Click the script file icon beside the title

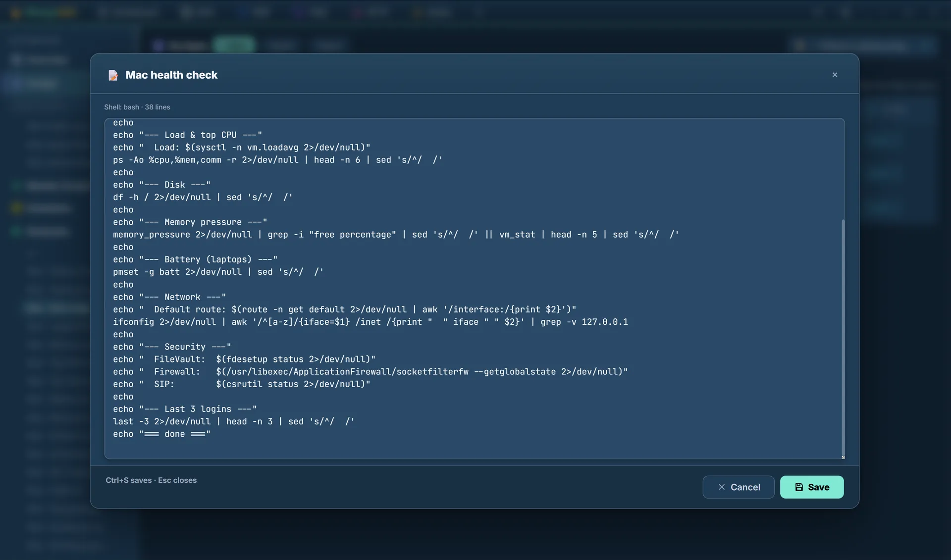pos(113,75)
